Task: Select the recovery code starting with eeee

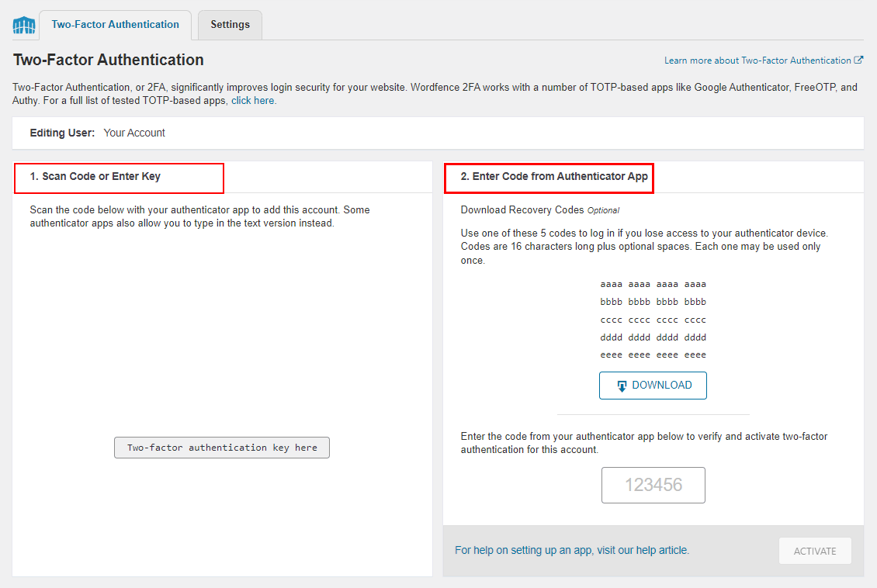Action: [653, 355]
